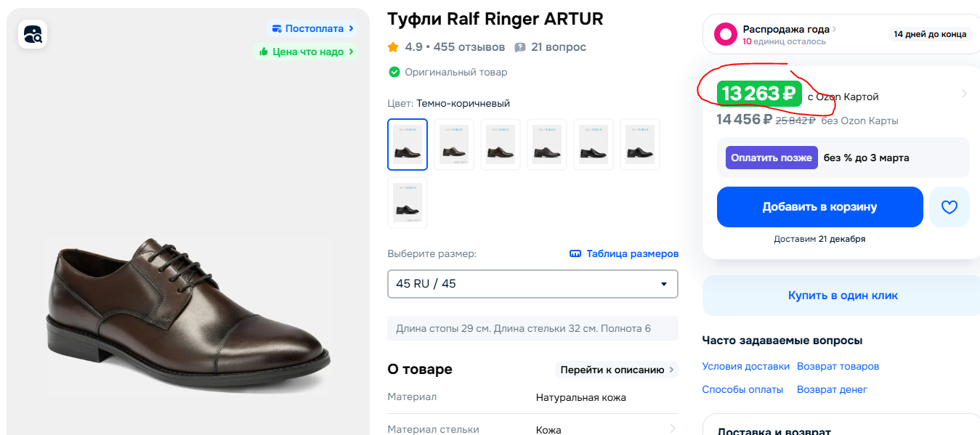Select the last color variant in second row

[408, 203]
